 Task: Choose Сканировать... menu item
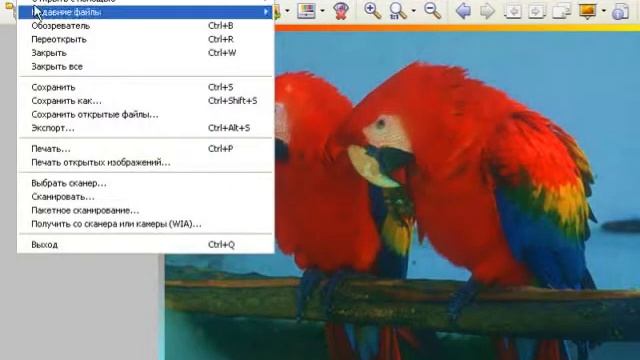[146, 197]
